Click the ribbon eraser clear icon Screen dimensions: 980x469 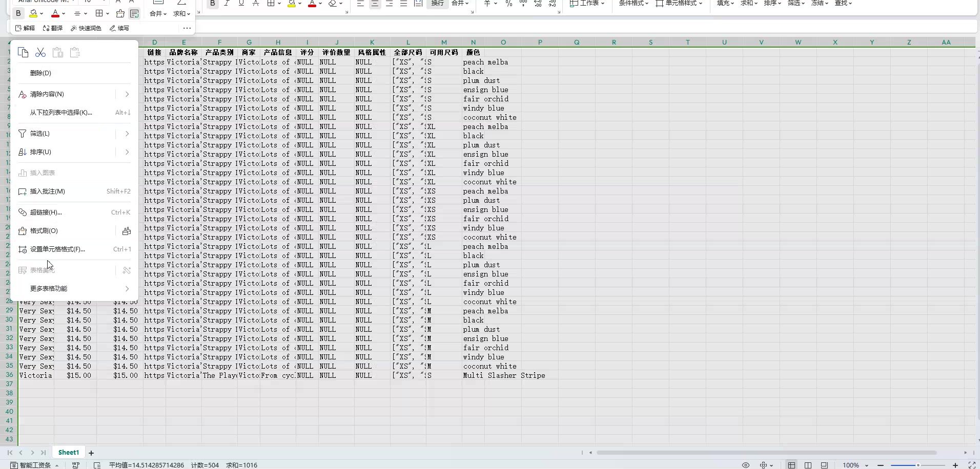333,3
